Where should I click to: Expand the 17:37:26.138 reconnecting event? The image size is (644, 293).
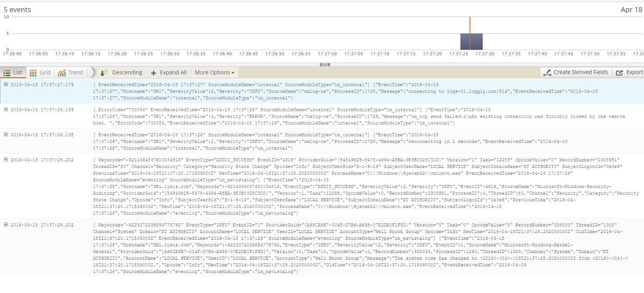6,135
